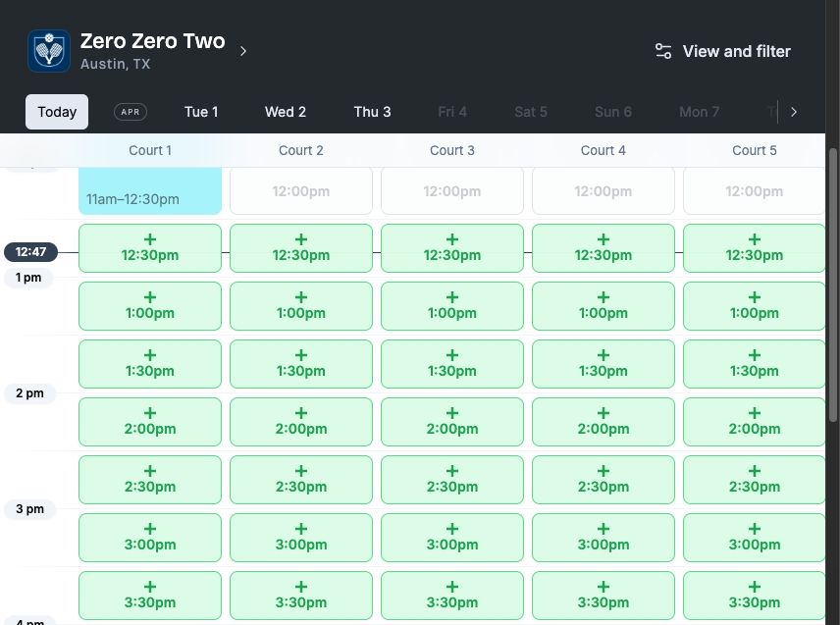Click the filter sliders icon
Viewport: 840px width, 625px height.
pos(663,51)
